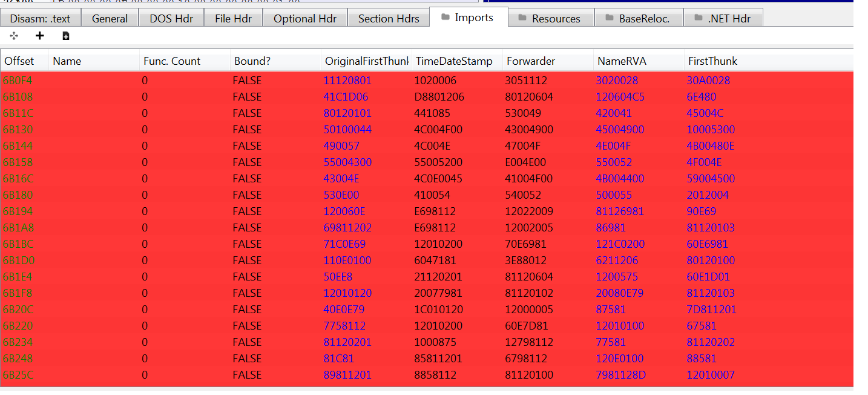
Task: Click Forwarder value 3051112
Action: tap(526, 81)
